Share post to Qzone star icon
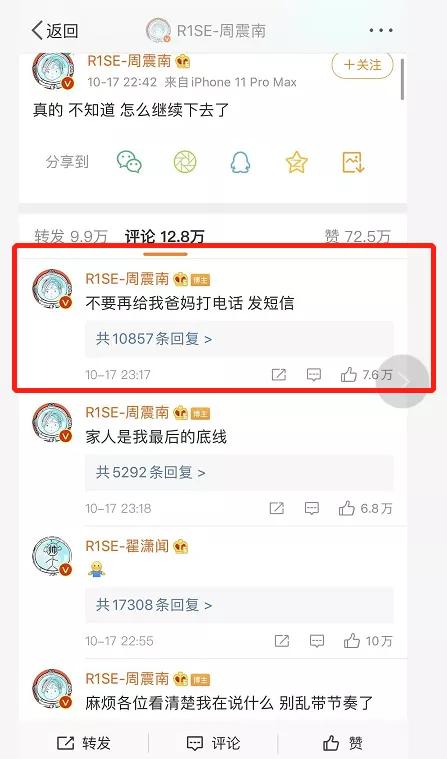 (296, 162)
